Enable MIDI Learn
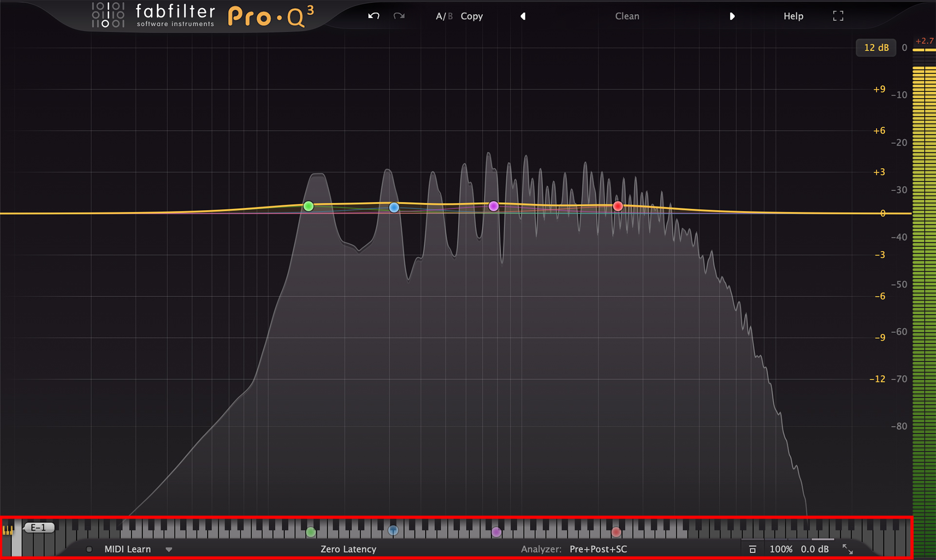Screen dimensions: 936x560 point(128,549)
